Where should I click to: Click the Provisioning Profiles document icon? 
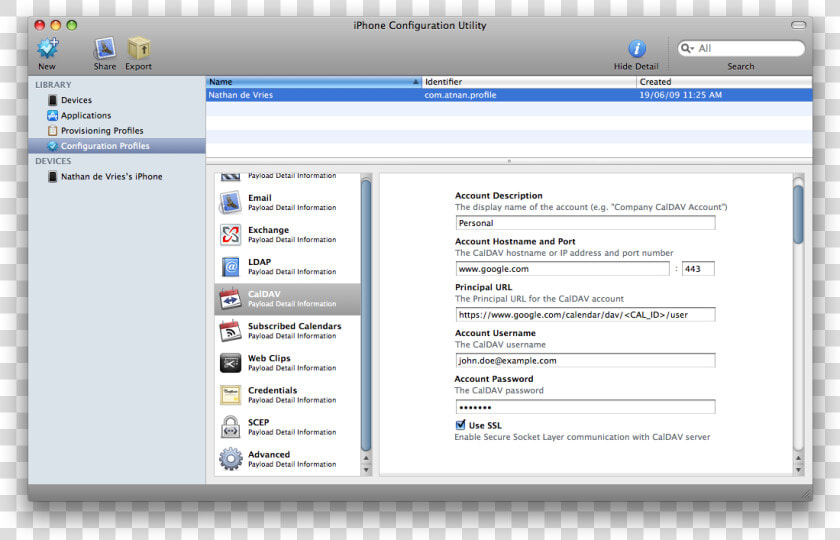52,131
